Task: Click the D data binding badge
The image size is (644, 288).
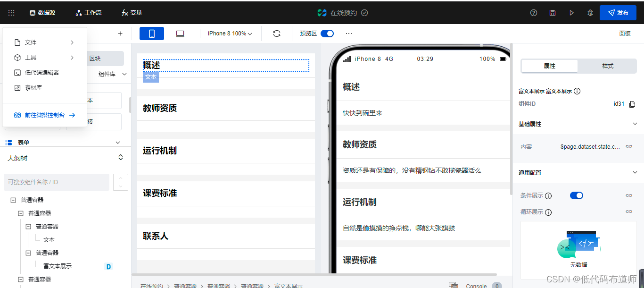Action: [x=108, y=267]
